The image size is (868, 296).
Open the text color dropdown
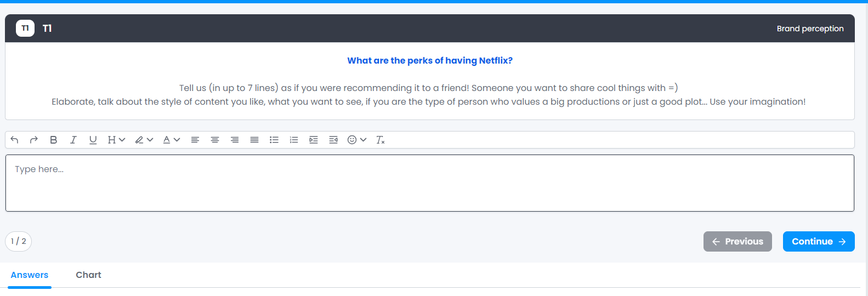coord(172,140)
